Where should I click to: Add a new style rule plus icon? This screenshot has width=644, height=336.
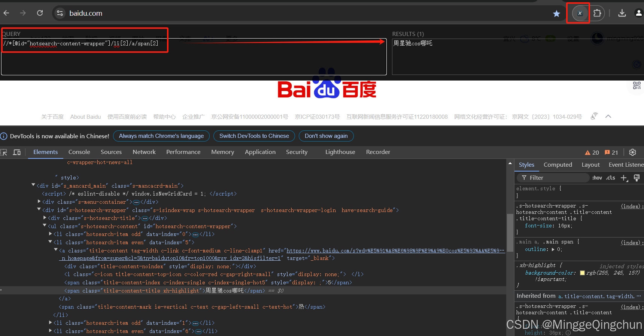624,178
